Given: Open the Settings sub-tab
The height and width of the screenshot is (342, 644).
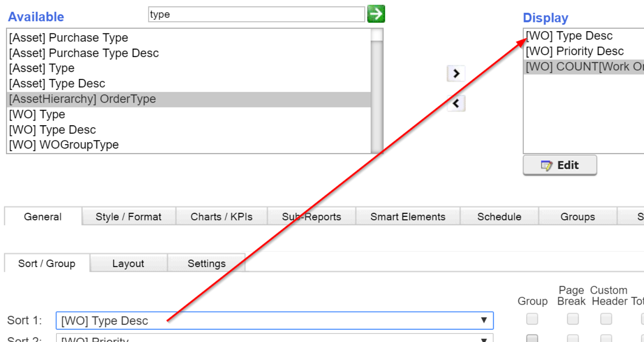Looking at the screenshot, I should [x=206, y=263].
